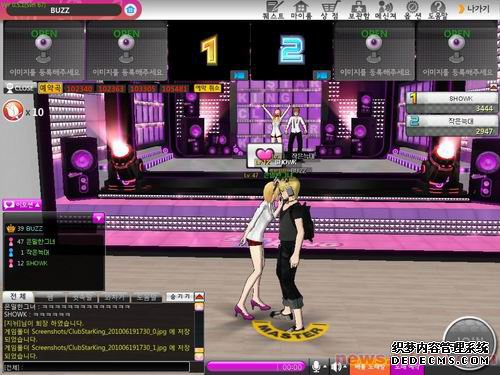Image resolution: width=500 pixels, height=375 pixels.
Task: Open the 퀘스트 quest menu icon
Action: (x=274, y=10)
